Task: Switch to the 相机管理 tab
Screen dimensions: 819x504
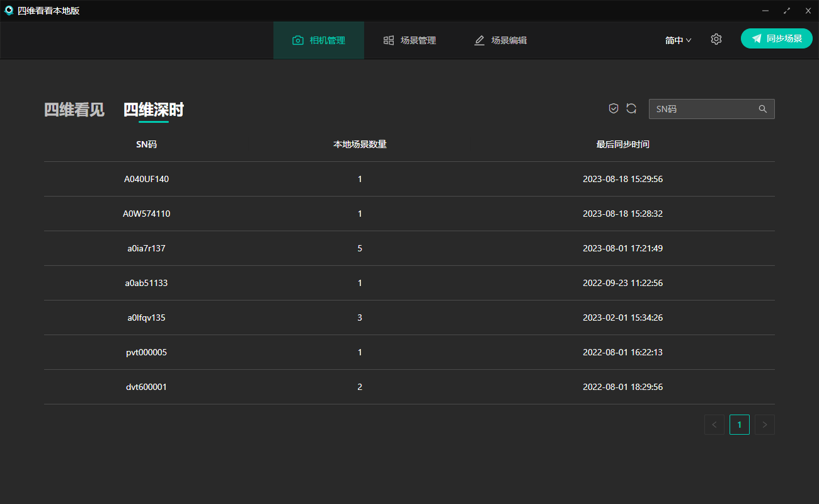Action: click(x=319, y=40)
